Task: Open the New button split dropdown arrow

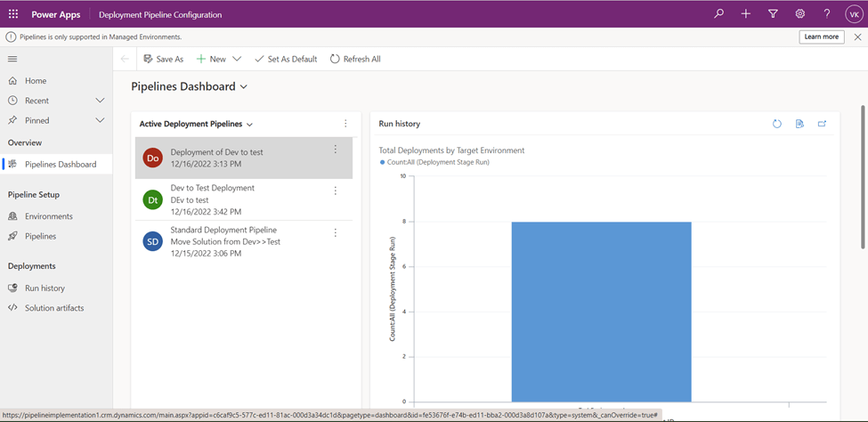Action: pos(237,59)
